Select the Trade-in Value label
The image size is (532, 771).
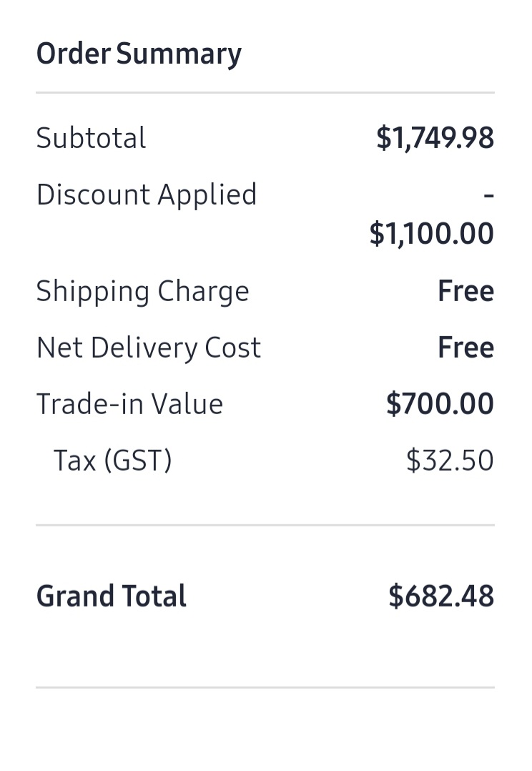point(130,404)
